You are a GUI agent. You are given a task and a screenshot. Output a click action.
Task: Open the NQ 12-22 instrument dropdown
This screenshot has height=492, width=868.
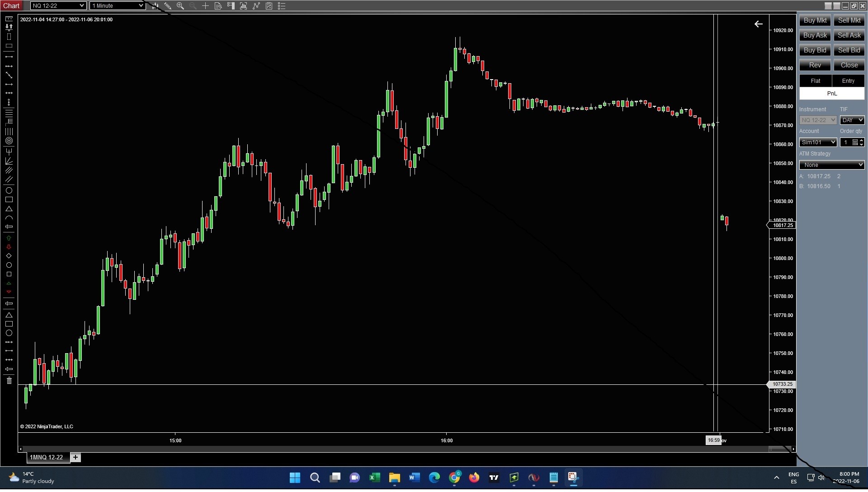pyautogui.click(x=58, y=6)
